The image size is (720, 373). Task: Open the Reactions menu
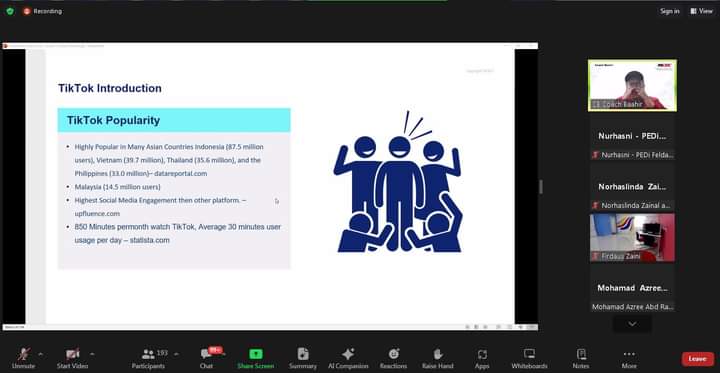click(x=394, y=359)
